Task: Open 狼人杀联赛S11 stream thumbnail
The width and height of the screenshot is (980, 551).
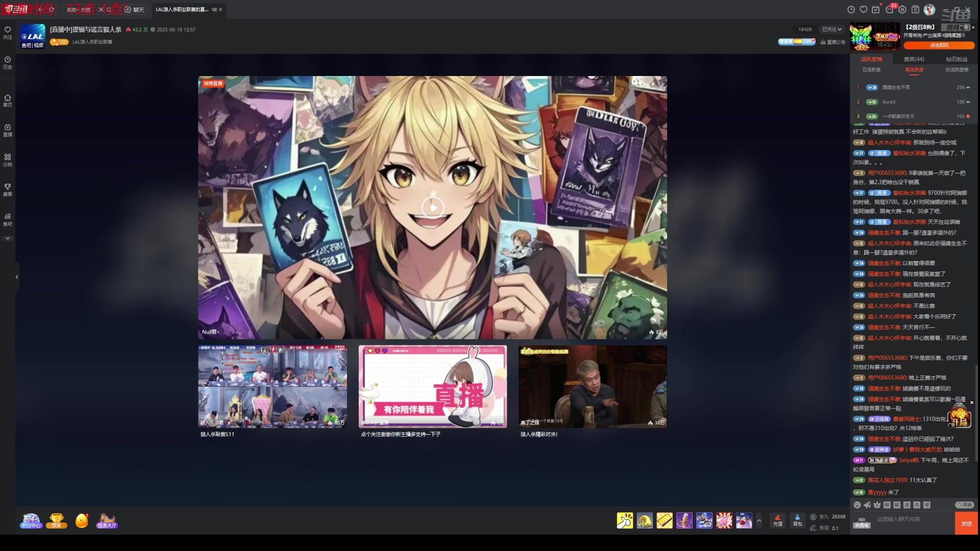Action: [273, 386]
